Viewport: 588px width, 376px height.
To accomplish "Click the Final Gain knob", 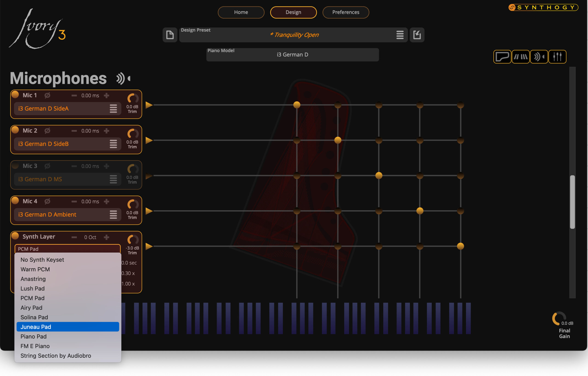I will click(559, 318).
